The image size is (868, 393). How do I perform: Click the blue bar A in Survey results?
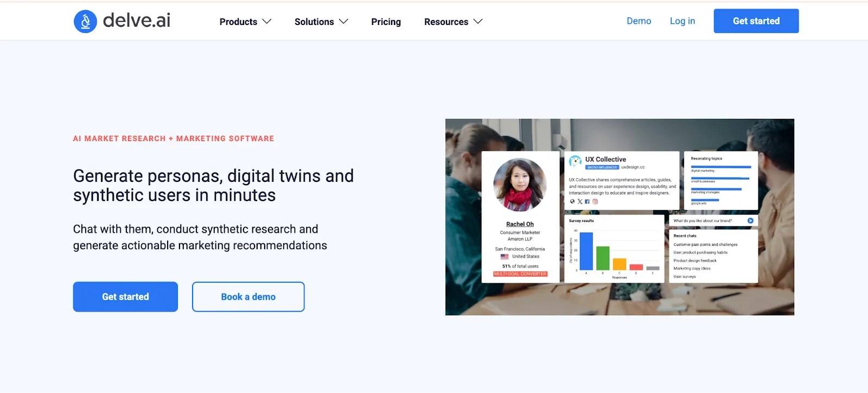pos(586,251)
